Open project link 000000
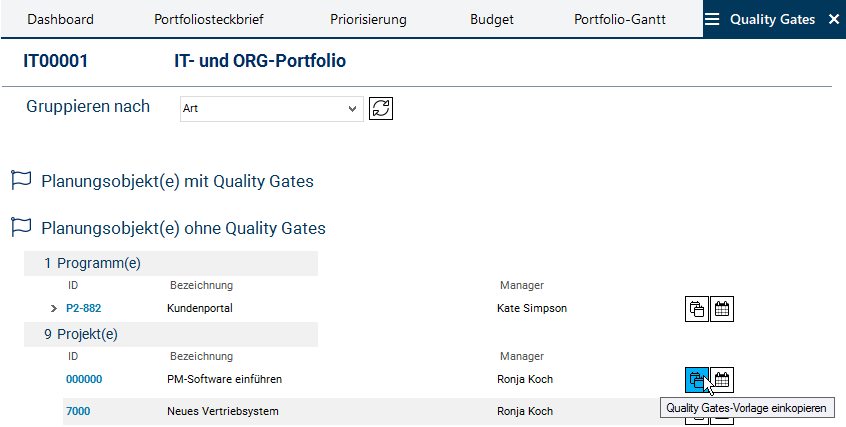 coord(84,379)
